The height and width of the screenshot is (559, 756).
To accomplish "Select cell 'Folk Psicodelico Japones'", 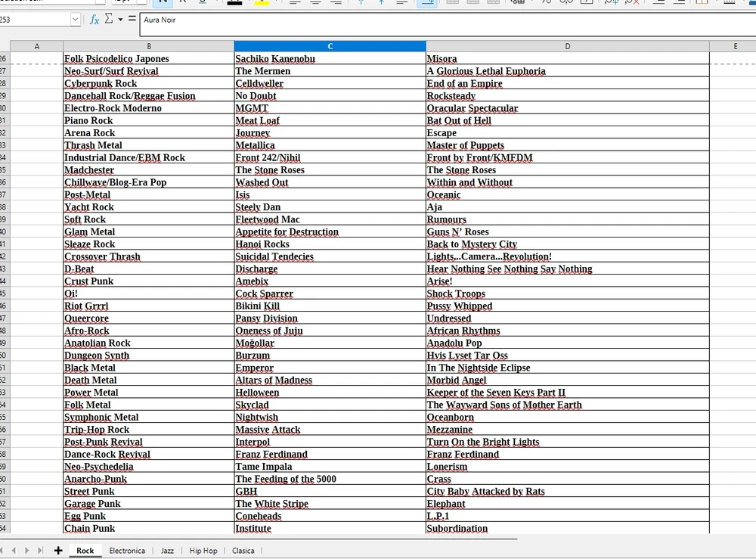I will click(148, 59).
